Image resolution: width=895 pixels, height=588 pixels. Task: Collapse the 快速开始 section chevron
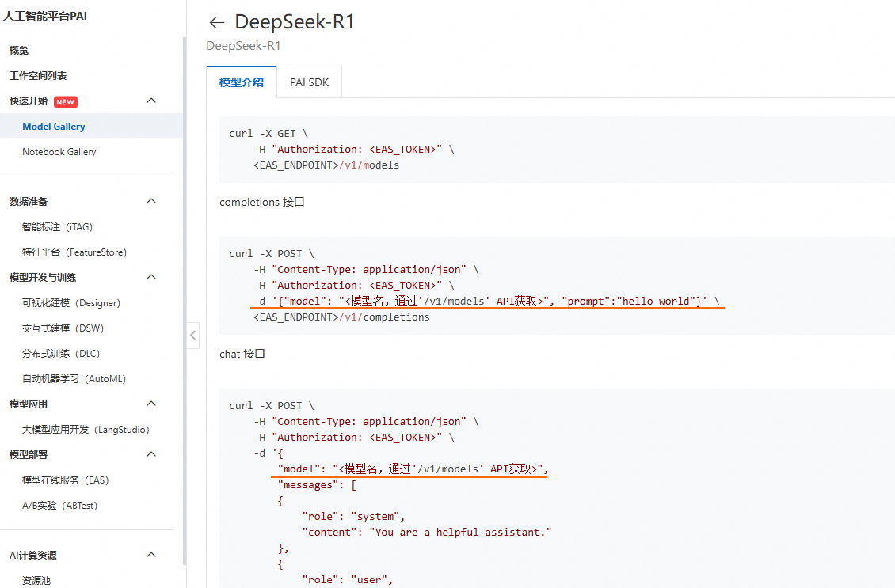(x=152, y=101)
